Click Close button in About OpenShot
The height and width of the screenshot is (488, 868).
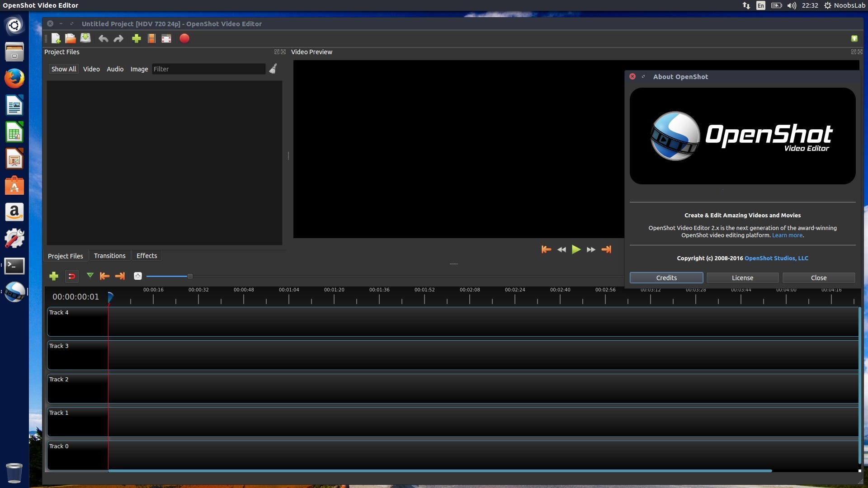(x=819, y=278)
